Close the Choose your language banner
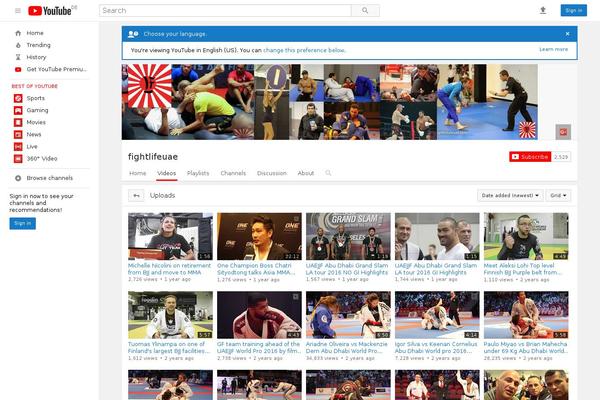Screen dimensions: 600x400 (567, 34)
